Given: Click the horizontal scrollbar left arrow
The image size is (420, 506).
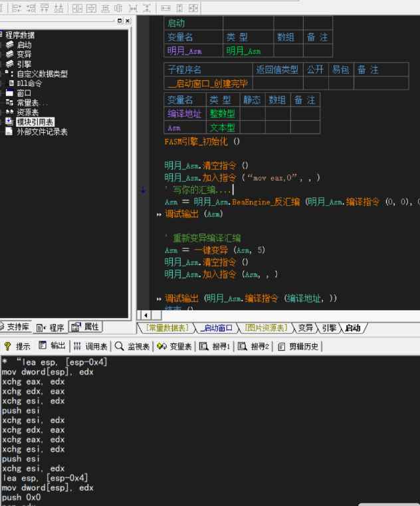Looking at the screenshot, I should point(144,314).
